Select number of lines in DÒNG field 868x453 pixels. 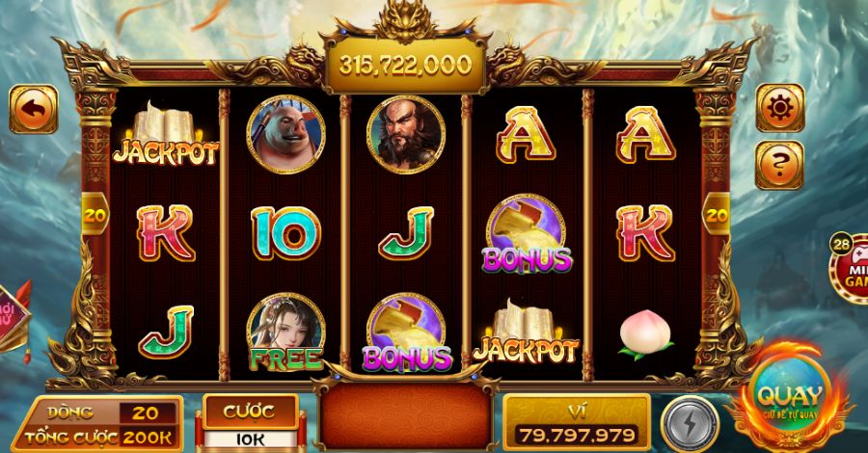148,413
